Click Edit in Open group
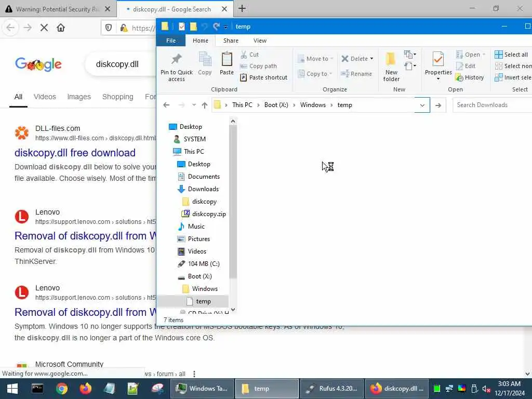The image size is (532, 399). tap(465, 66)
